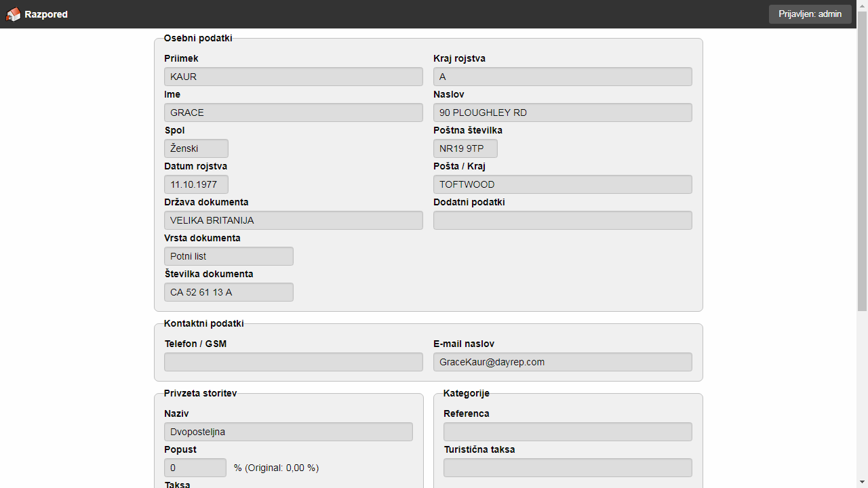The height and width of the screenshot is (488, 868).
Task: Expand the Država dokumenta field VELIKA BRITANIJA
Action: pos(293,220)
